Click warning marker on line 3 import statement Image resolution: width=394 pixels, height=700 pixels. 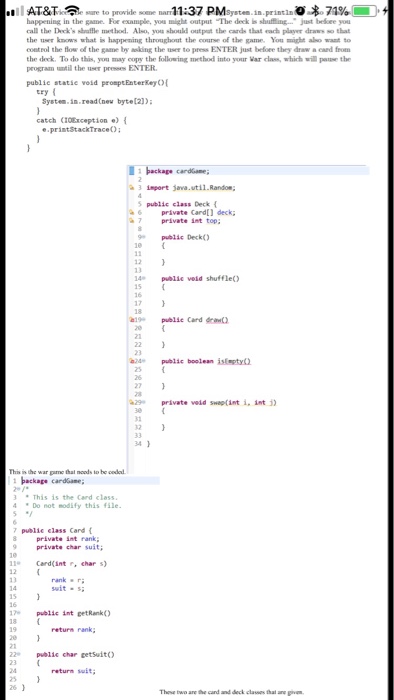point(131,188)
